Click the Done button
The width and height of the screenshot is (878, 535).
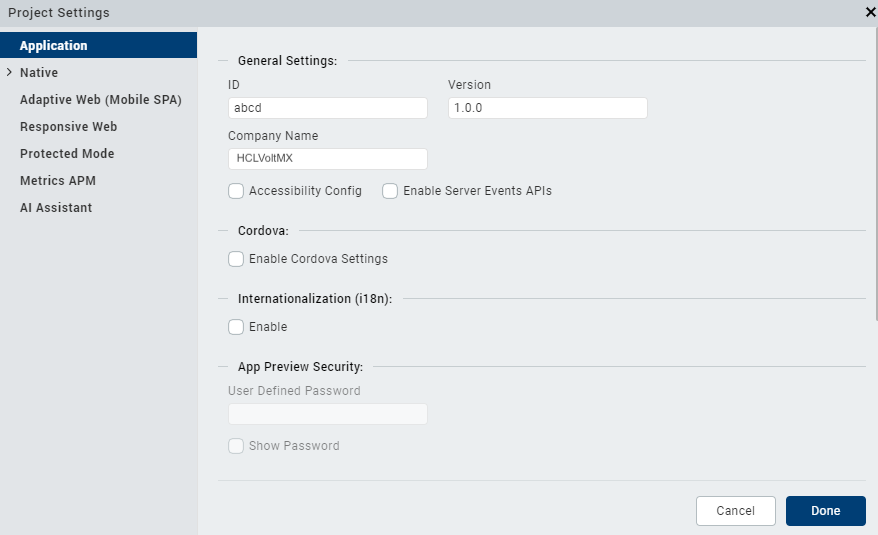pos(826,511)
